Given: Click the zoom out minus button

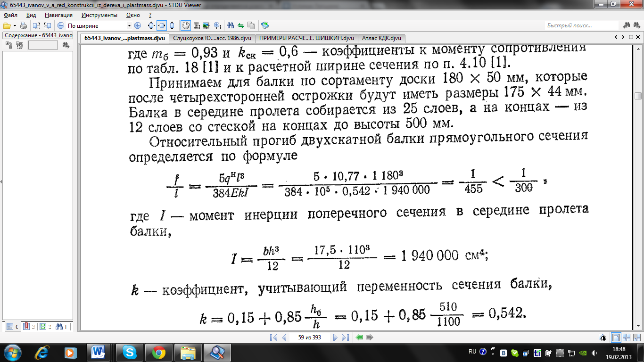Looking at the screenshot, I should 61,25.
